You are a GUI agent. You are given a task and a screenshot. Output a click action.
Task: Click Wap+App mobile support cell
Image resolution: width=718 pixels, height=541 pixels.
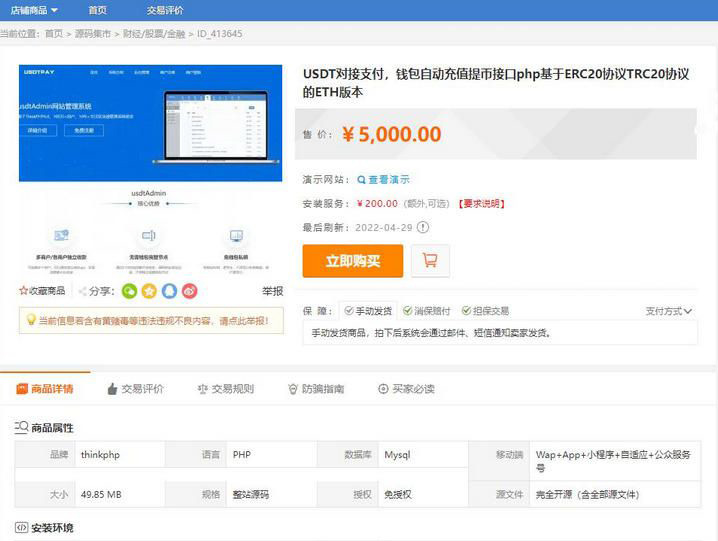point(613,461)
